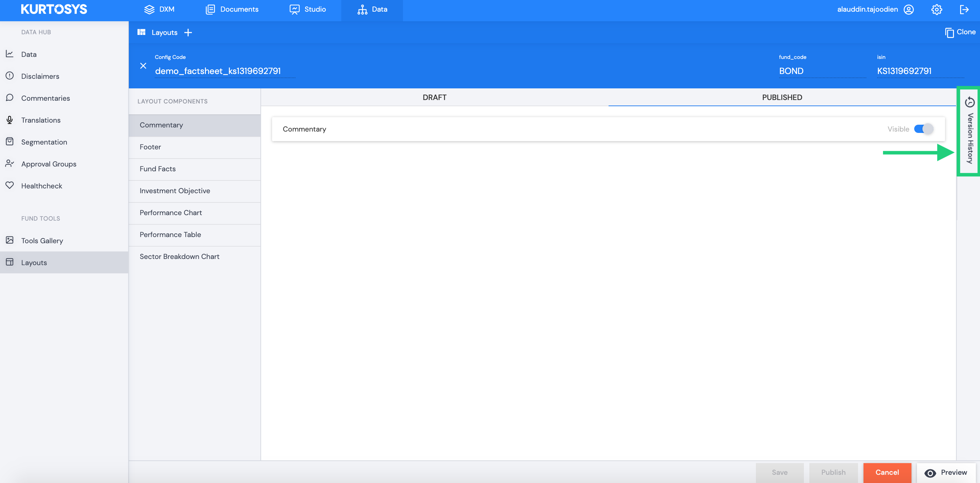Add a new layout with plus icon
Image resolution: width=980 pixels, height=483 pixels.
[x=188, y=33]
